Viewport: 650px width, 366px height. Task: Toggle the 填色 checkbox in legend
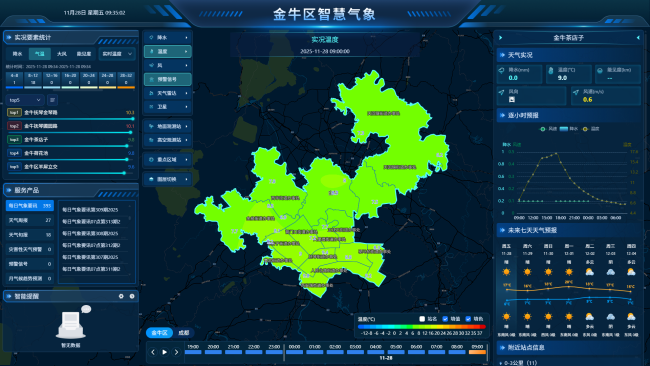[x=468, y=319]
